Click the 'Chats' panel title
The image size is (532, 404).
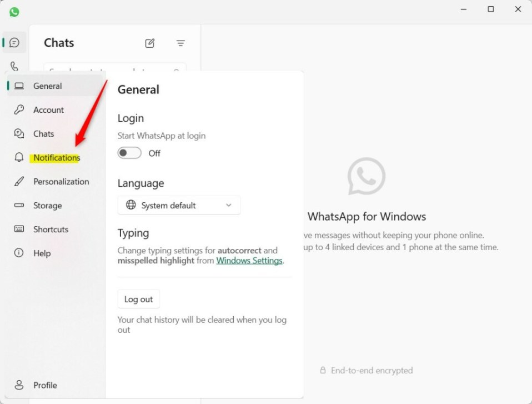coord(59,43)
